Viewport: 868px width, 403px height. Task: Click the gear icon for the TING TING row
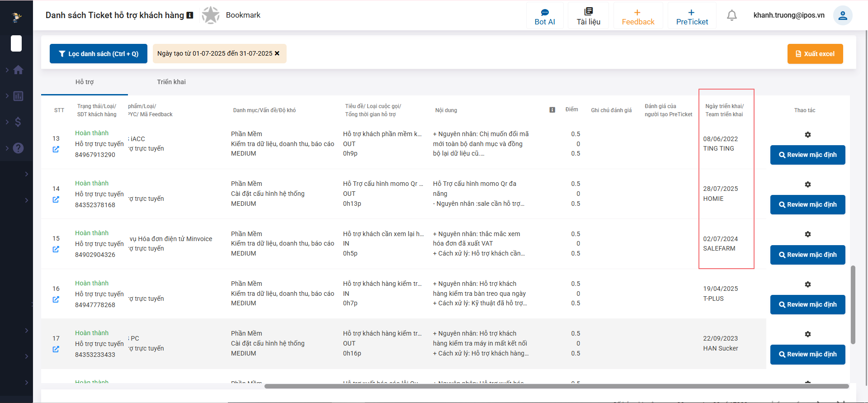(x=808, y=135)
